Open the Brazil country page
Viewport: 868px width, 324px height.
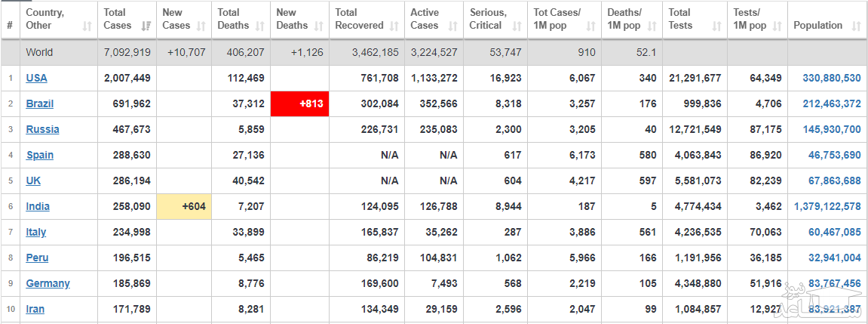point(40,103)
